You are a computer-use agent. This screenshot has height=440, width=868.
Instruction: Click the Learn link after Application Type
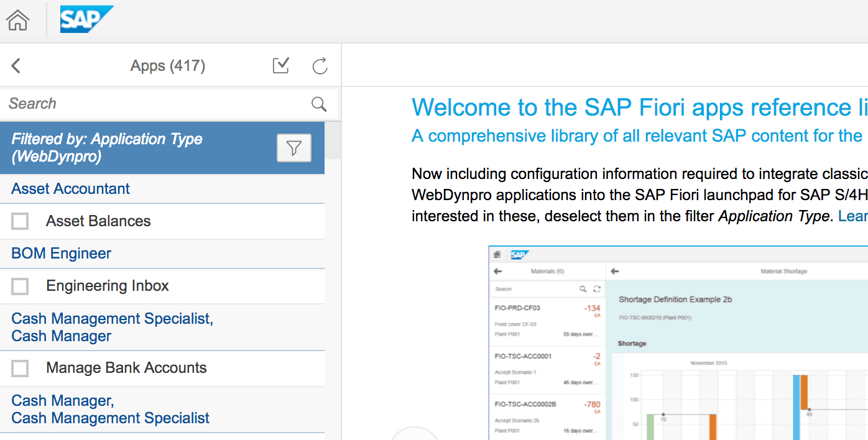coord(852,216)
